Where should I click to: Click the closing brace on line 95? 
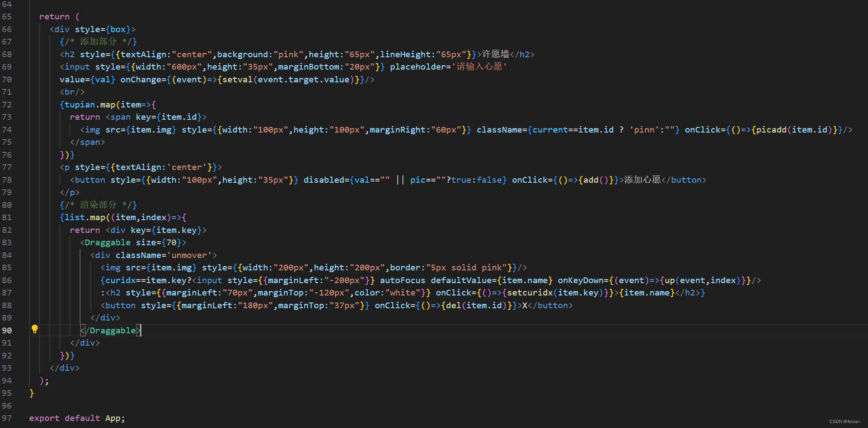(x=32, y=393)
